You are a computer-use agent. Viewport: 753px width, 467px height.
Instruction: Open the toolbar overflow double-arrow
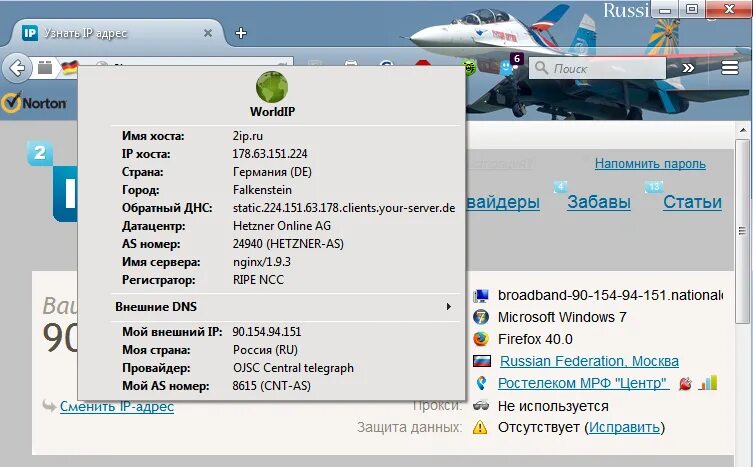[688, 68]
